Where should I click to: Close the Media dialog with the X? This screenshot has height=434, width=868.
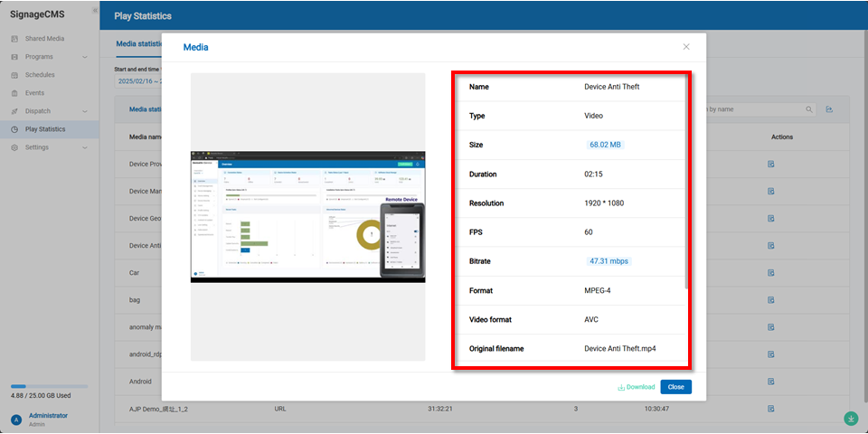coord(686,46)
